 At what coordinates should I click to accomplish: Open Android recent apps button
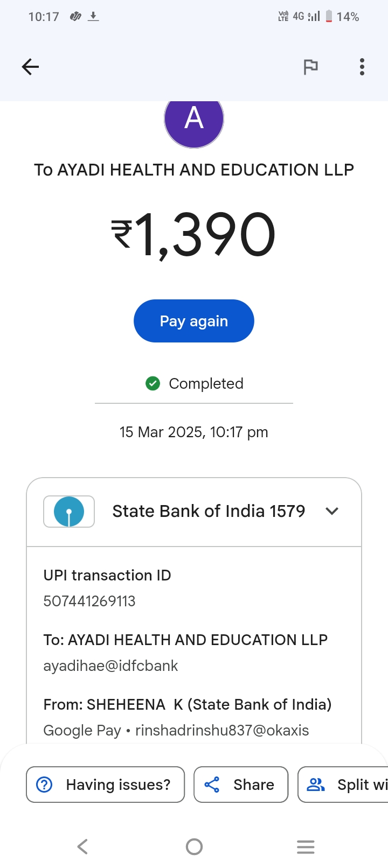(306, 847)
